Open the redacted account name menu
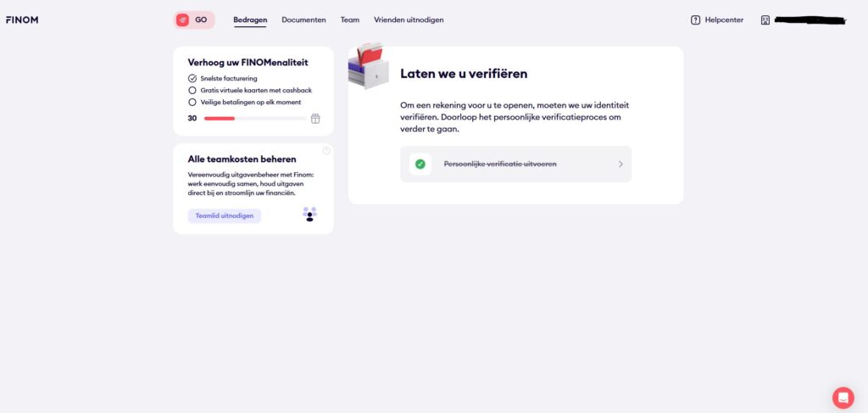868x413 pixels. 812,20
